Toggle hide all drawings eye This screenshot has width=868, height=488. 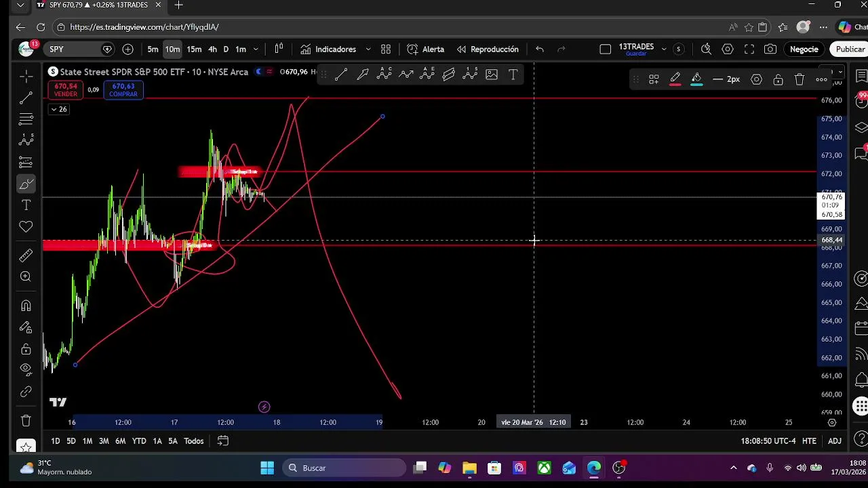[x=26, y=369]
